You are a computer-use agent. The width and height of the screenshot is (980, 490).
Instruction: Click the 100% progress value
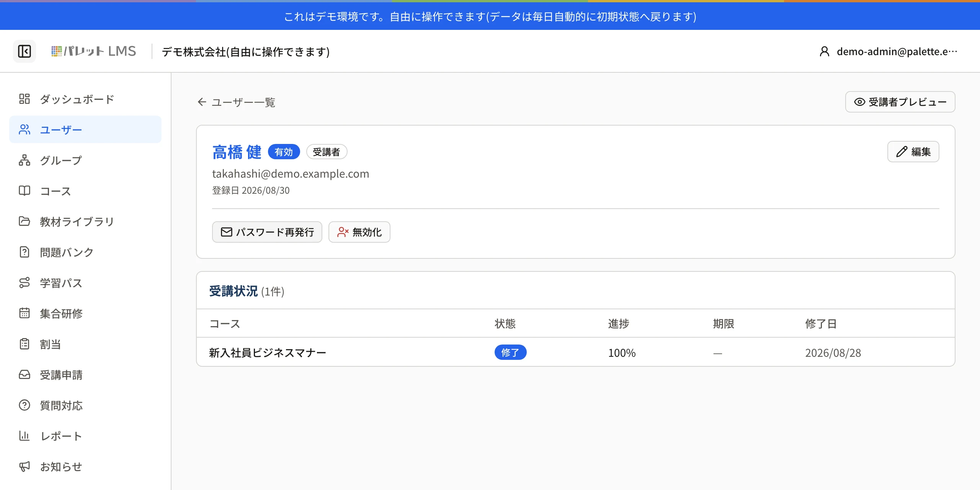[x=622, y=353]
